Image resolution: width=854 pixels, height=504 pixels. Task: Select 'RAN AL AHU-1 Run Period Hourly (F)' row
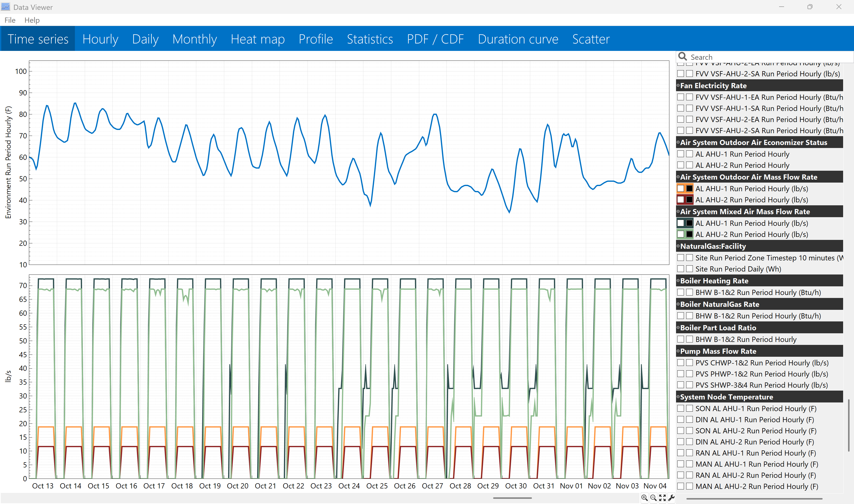pyautogui.click(x=760, y=453)
